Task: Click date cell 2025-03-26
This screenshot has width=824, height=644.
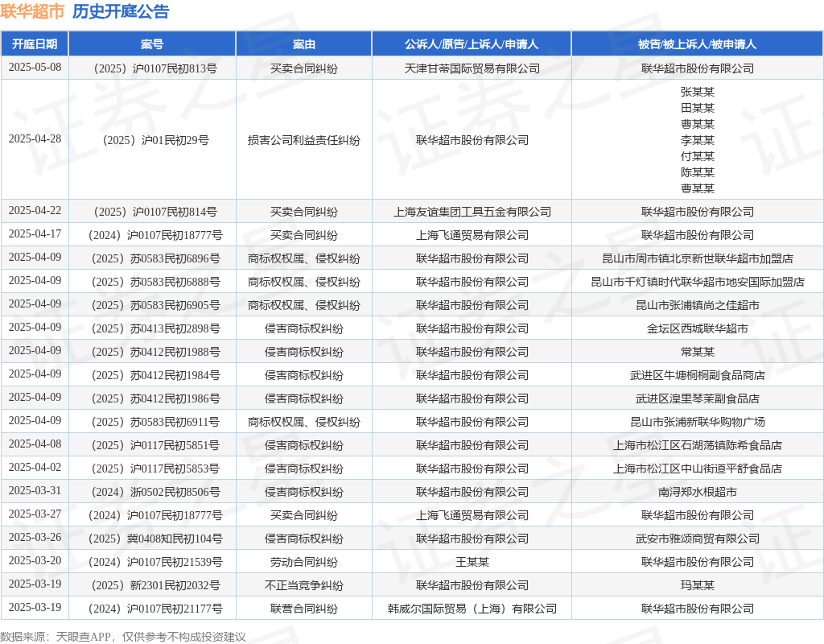Action: 35,537
